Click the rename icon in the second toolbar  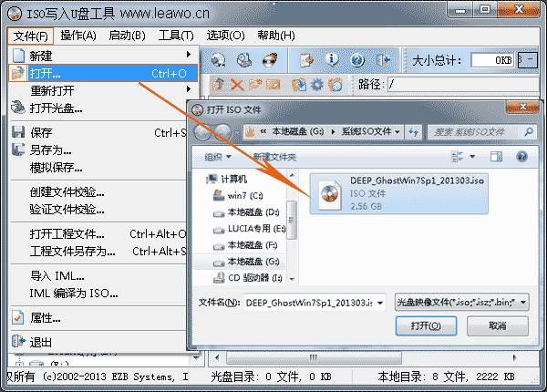tap(273, 85)
